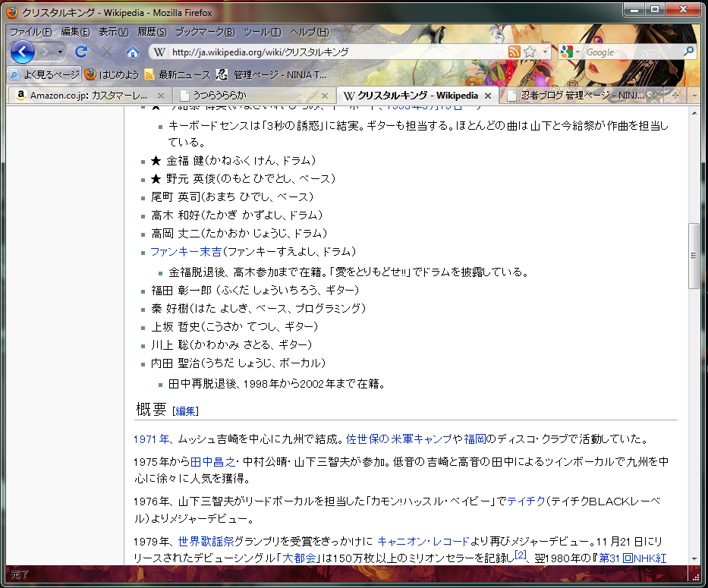Screen dimensions: 708x588
Task: Expand the address bar URL dropdown arrow
Action: coord(545,52)
